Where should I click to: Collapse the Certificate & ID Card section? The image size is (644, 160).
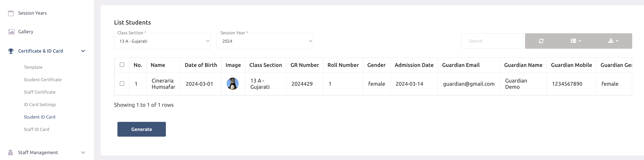83,51
